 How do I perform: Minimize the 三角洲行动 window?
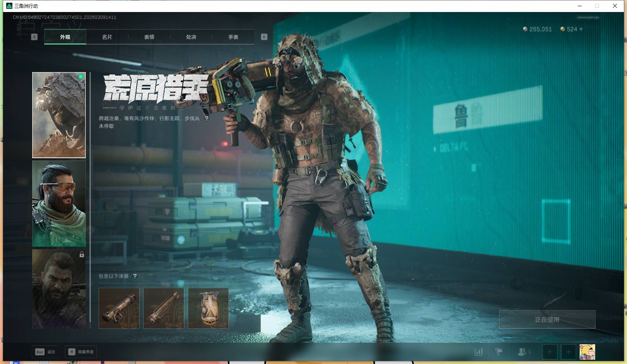point(580,6)
